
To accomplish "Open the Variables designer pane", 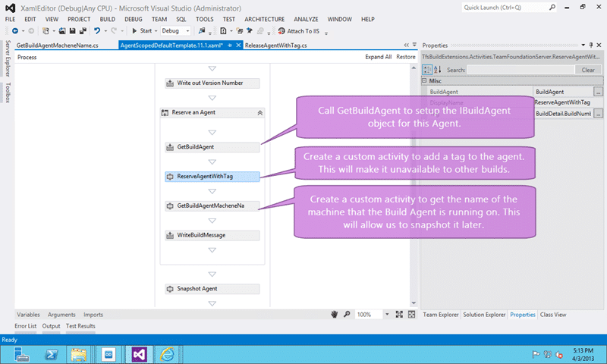I will (28, 315).
